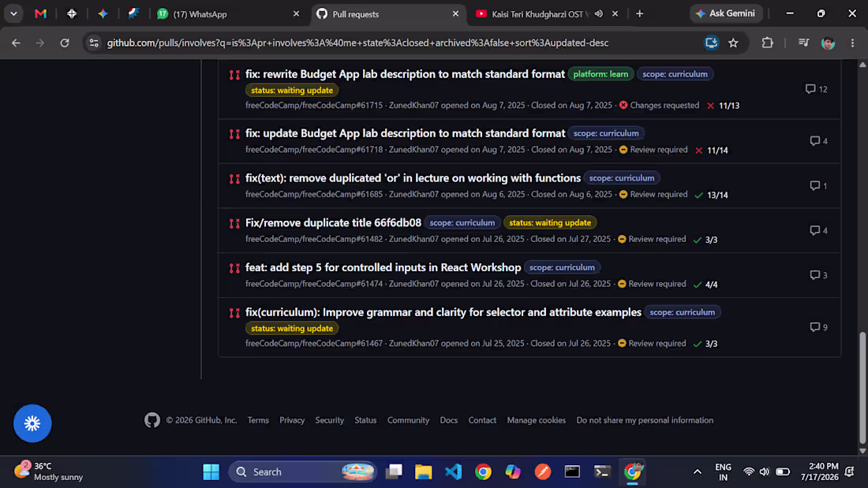This screenshot has width=868, height=488.
Task: Close the WhatsApp tab
Action: click(296, 14)
